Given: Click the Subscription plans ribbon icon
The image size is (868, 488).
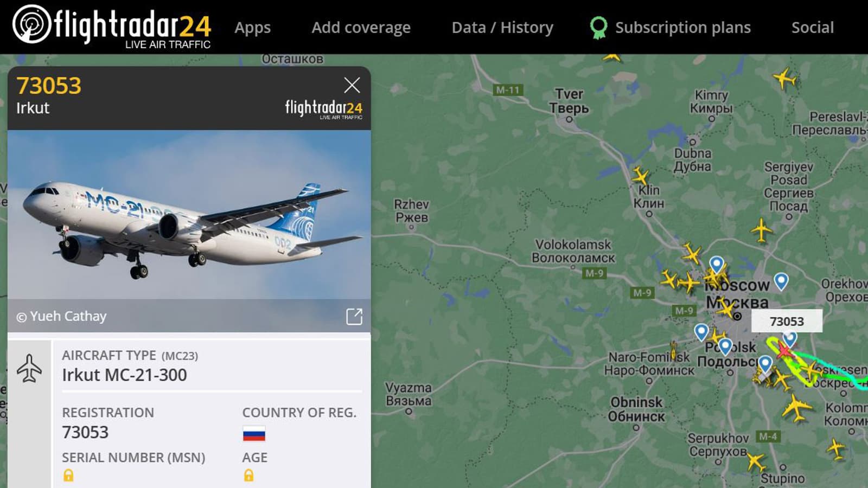Looking at the screenshot, I should (x=598, y=28).
